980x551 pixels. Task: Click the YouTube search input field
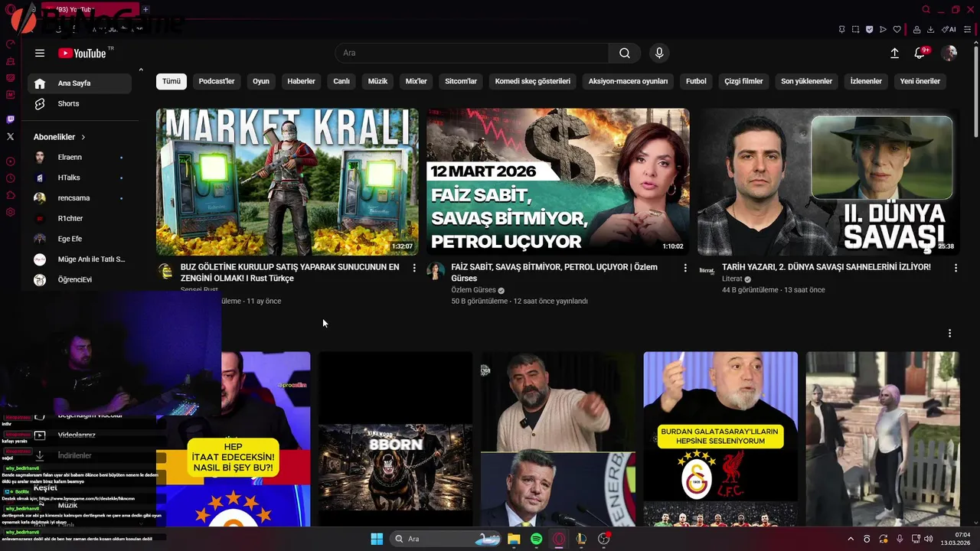pos(472,53)
